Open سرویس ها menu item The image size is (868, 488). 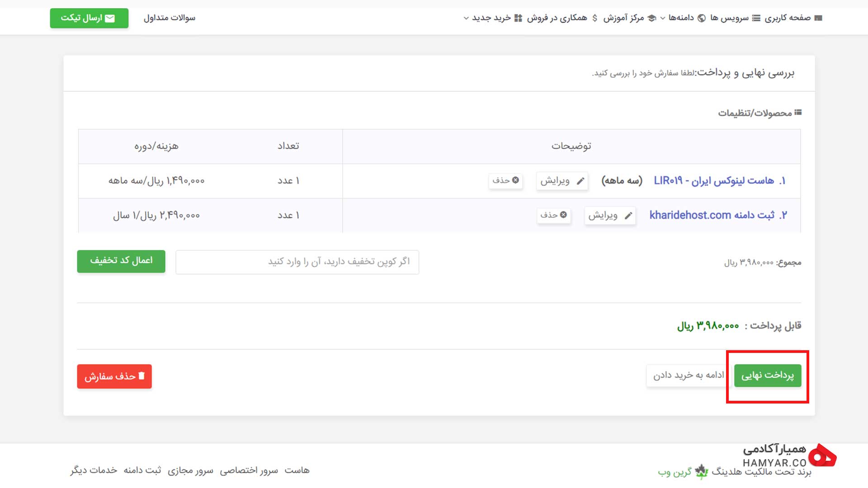(x=735, y=18)
